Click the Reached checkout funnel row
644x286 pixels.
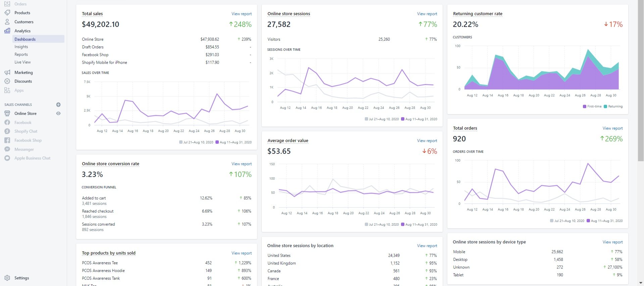(x=166, y=214)
